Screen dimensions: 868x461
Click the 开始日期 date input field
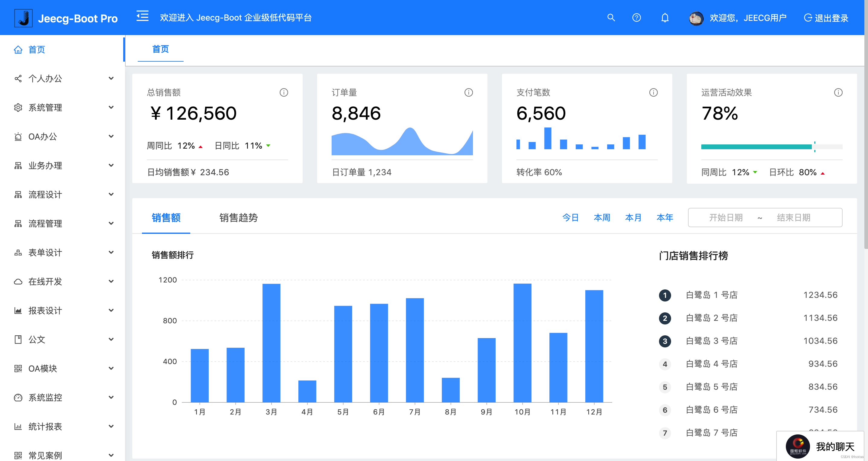coord(725,218)
